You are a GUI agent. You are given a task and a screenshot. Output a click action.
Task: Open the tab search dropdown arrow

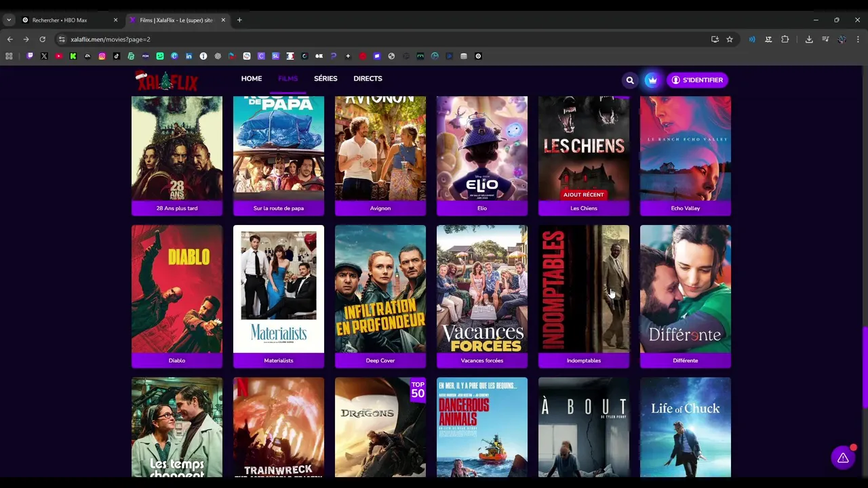(x=9, y=20)
